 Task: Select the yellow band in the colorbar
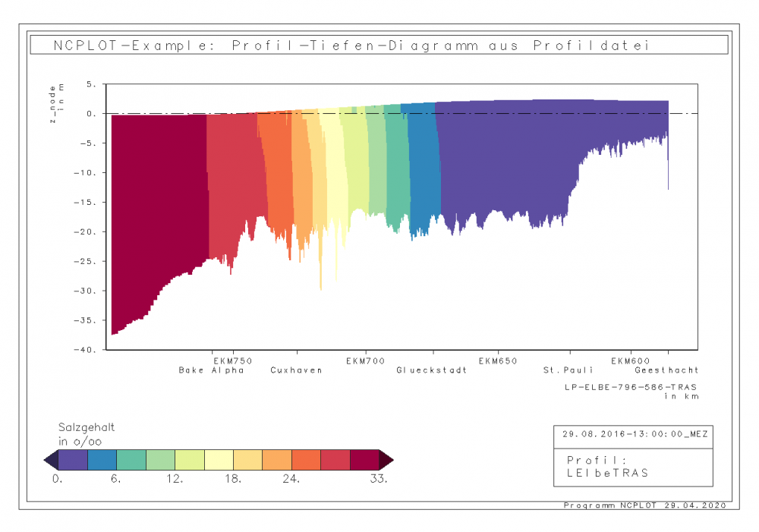(x=220, y=459)
